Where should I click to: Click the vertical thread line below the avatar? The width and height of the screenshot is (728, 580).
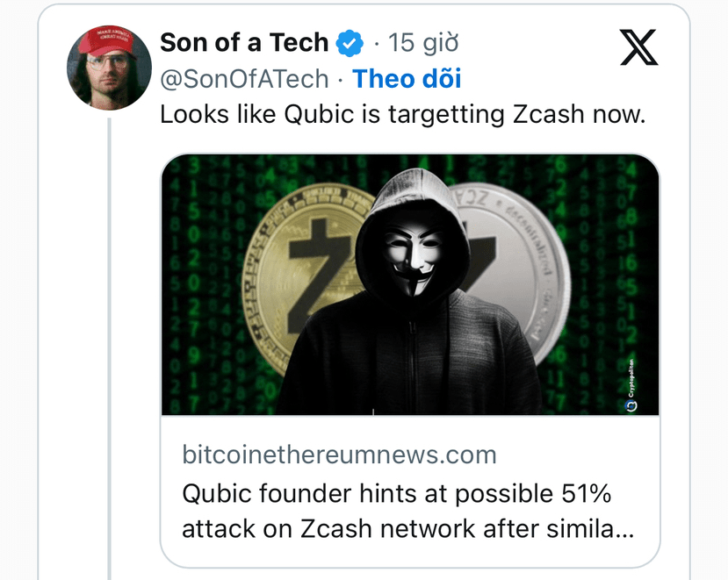(110, 348)
